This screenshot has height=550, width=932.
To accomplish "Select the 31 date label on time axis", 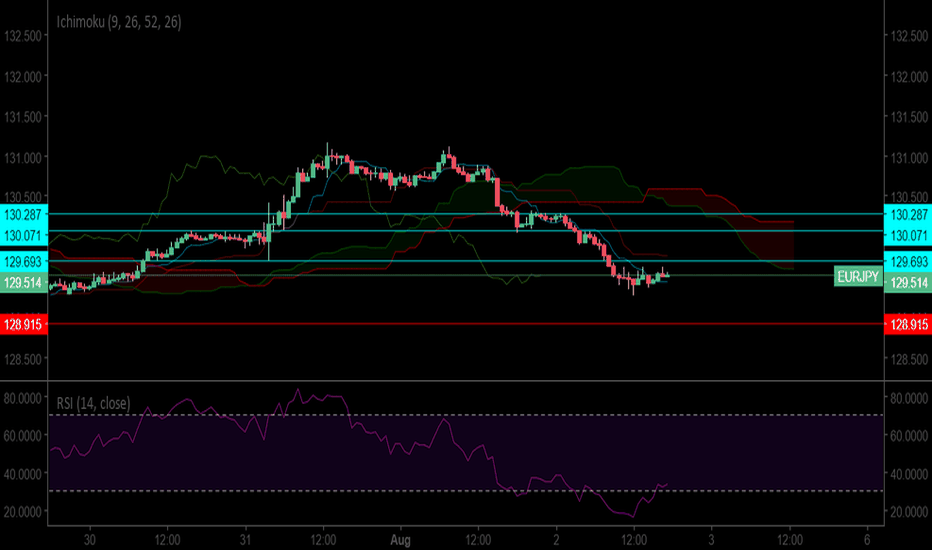I will tap(245, 540).
